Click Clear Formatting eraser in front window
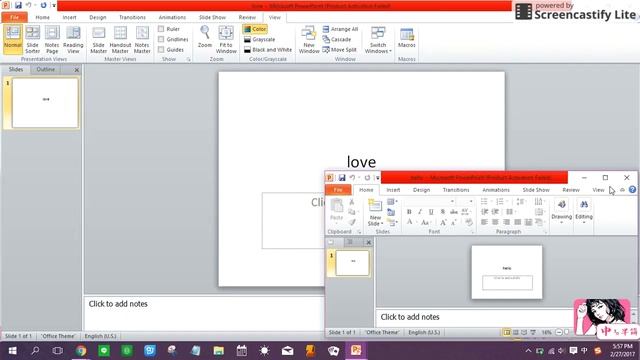Image resolution: width=640 pixels, height=360 pixels. click(469, 222)
